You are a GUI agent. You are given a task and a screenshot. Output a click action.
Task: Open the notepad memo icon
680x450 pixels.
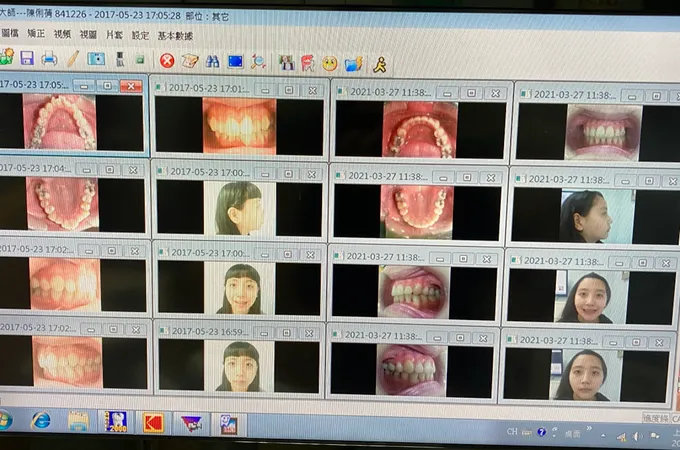tap(190, 61)
